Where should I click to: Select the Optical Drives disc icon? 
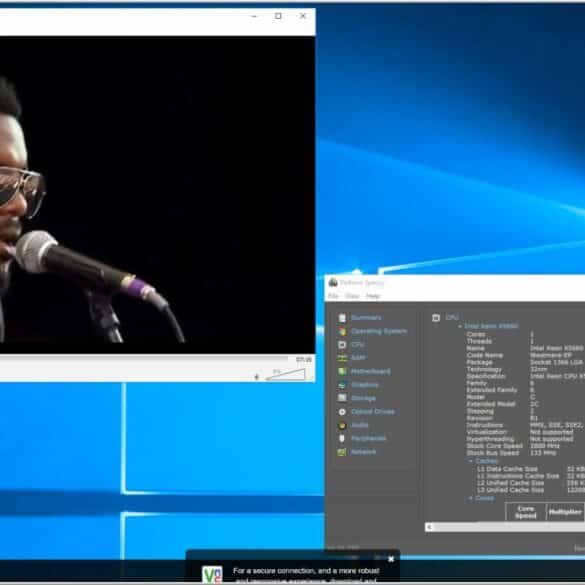pyautogui.click(x=342, y=412)
